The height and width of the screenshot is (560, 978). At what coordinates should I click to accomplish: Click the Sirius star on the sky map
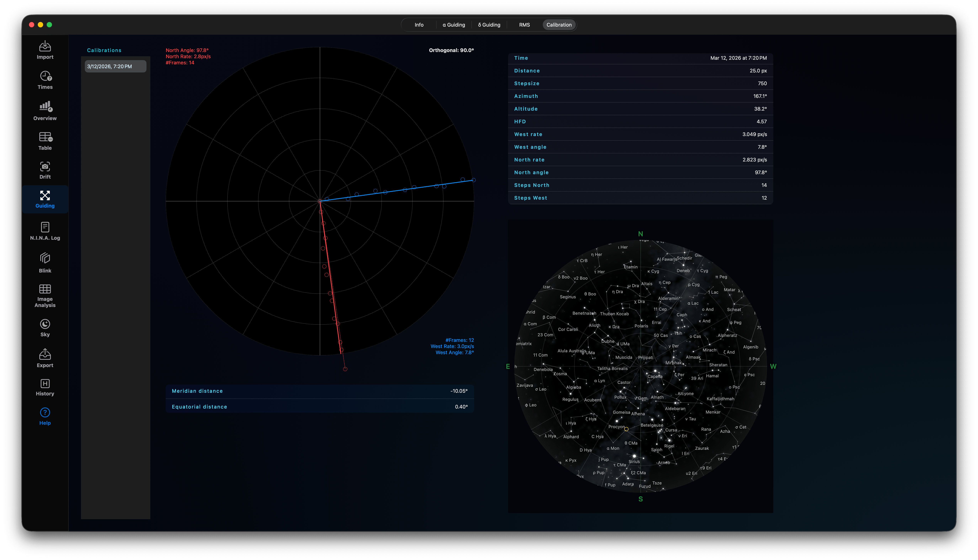pos(634,456)
